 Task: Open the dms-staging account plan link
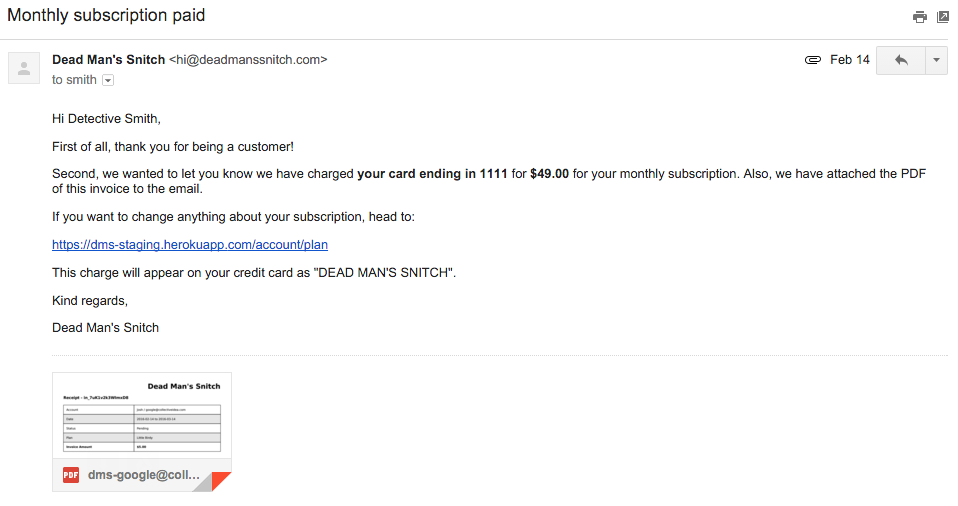click(190, 244)
